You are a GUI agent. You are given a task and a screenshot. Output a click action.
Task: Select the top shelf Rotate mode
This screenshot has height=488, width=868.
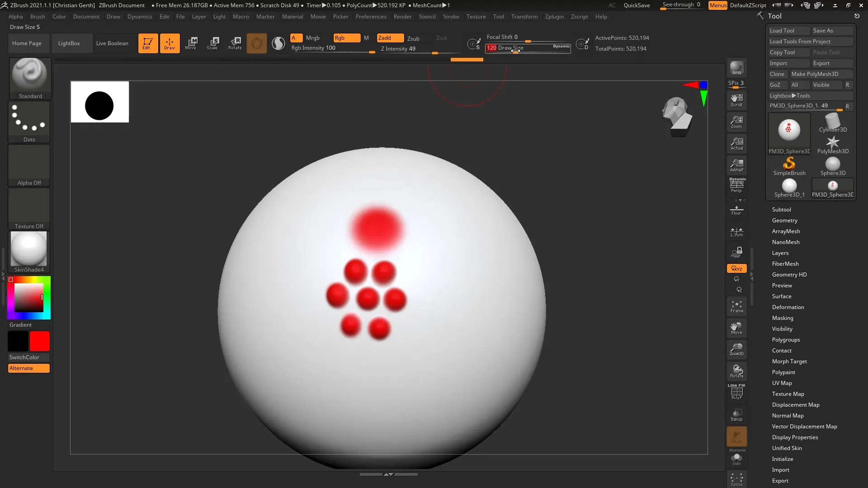(x=235, y=43)
